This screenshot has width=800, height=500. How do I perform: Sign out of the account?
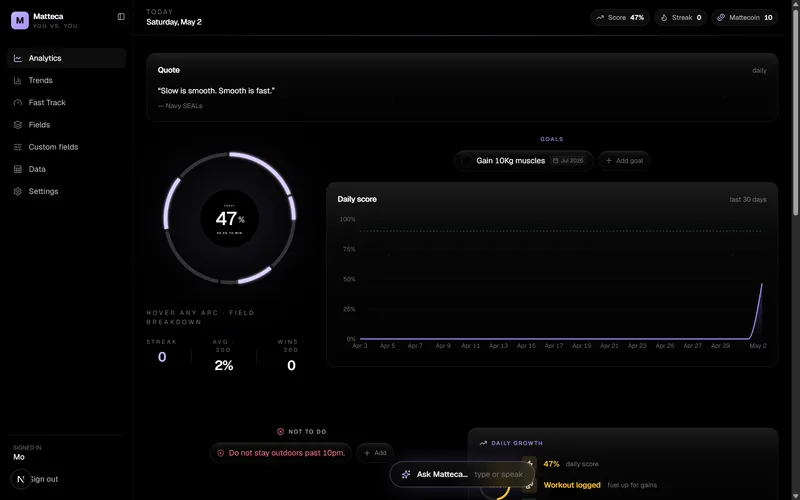pos(43,479)
